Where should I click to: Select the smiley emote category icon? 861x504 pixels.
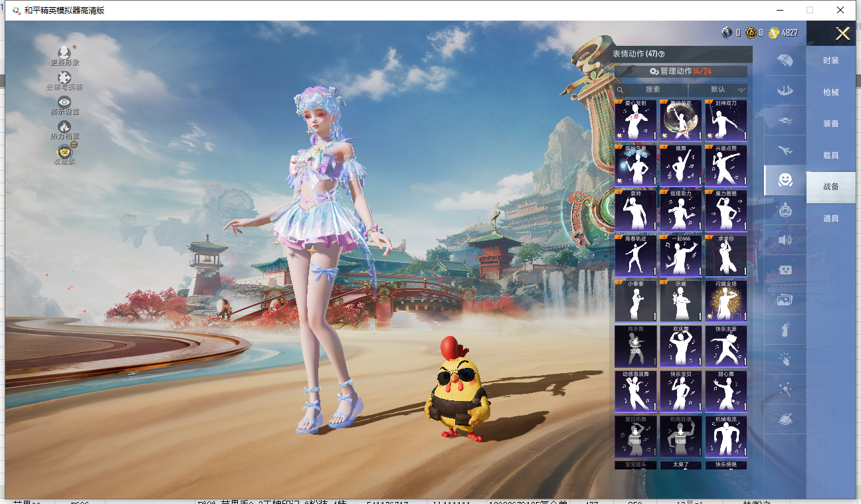pyautogui.click(x=785, y=180)
